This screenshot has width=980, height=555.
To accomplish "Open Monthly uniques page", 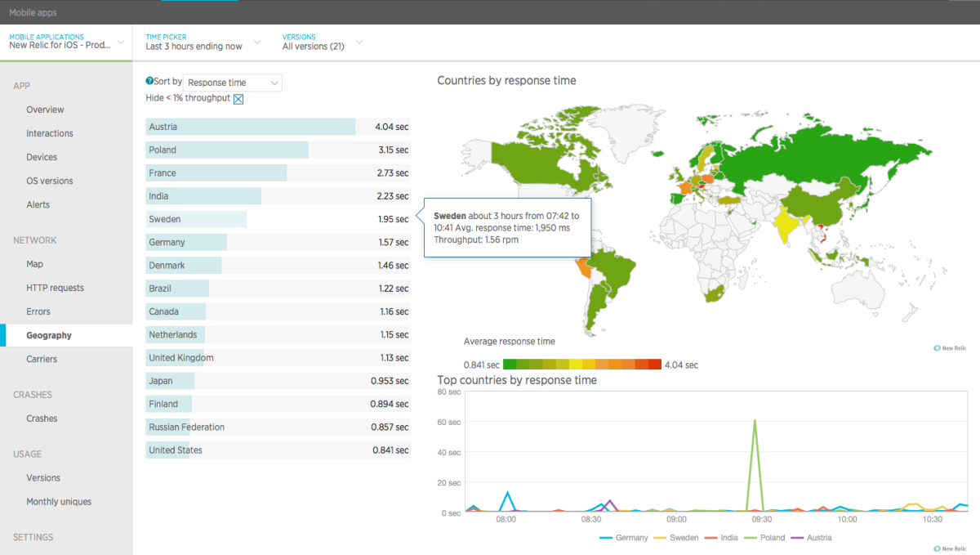I will tap(59, 502).
